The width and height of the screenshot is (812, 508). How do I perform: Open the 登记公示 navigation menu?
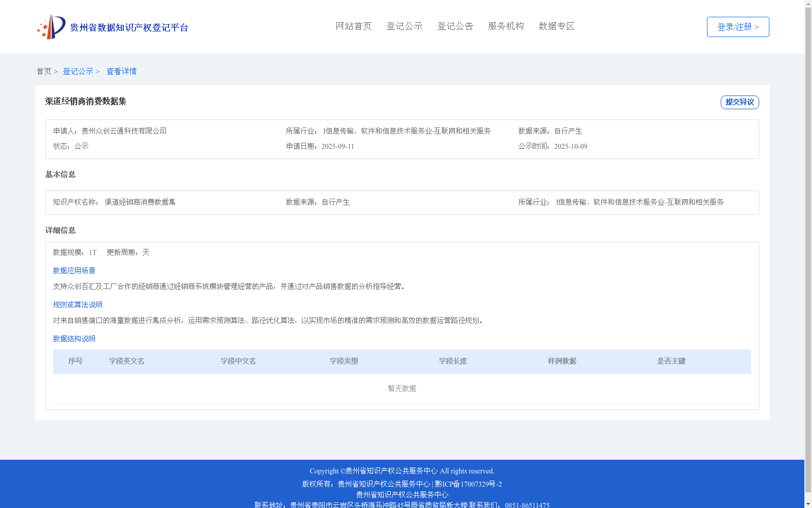pos(404,26)
